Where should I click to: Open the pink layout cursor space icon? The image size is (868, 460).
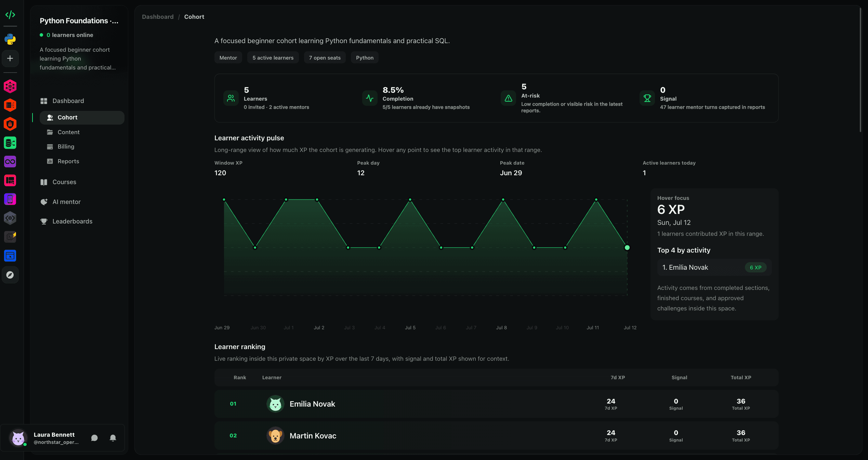(10, 180)
